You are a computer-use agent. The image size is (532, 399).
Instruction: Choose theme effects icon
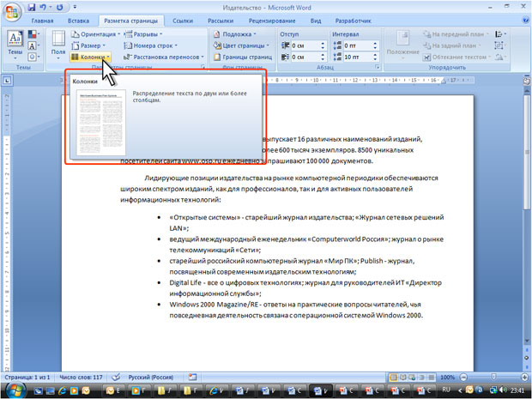point(33,57)
